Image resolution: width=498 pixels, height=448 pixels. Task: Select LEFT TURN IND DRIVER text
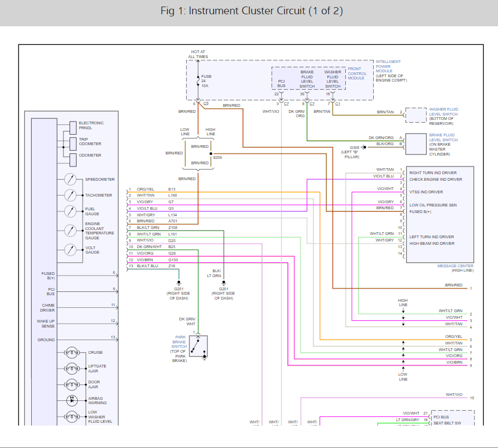point(432,237)
